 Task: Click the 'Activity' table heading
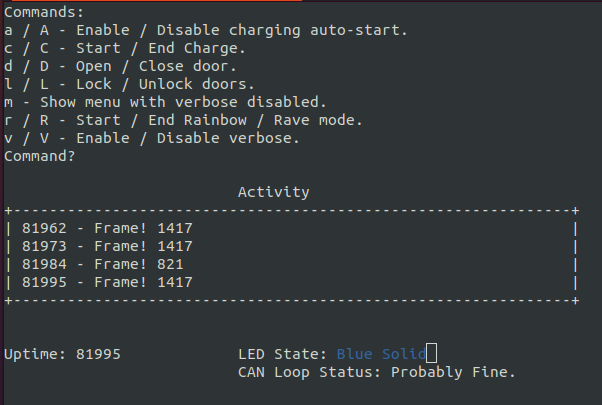(x=273, y=192)
